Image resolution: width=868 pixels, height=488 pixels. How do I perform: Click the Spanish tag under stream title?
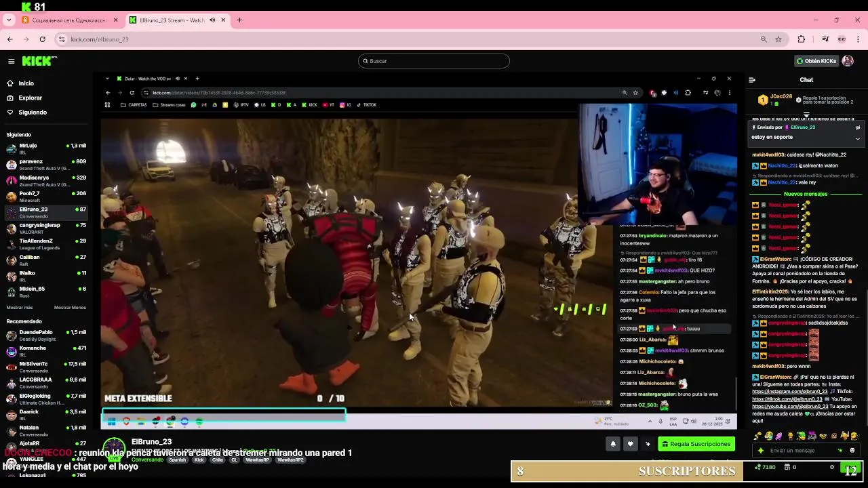pyautogui.click(x=178, y=460)
